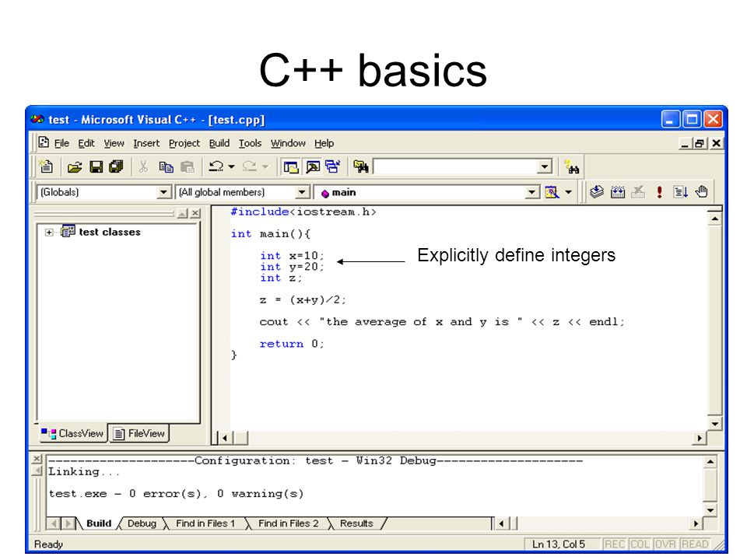The height and width of the screenshot is (560, 747).
Task: Open the Project menu
Action: 184,143
